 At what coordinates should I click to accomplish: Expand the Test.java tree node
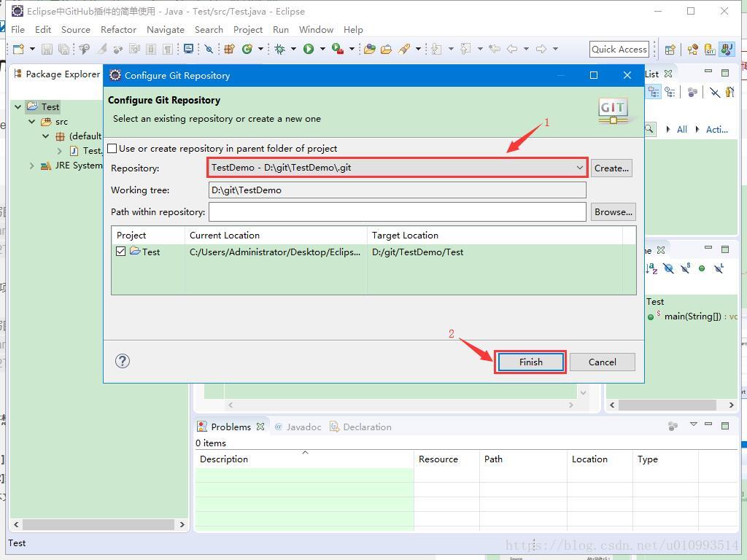(x=60, y=151)
